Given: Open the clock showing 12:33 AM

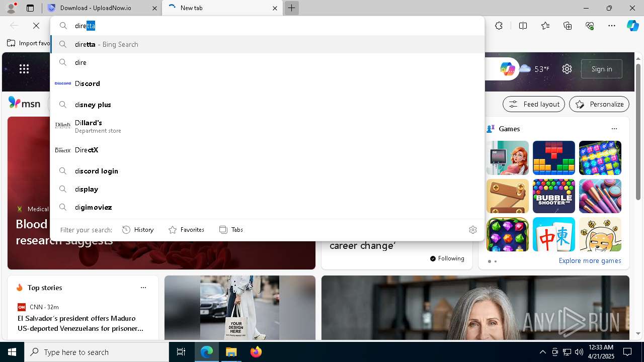Looking at the screenshot, I should [x=601, y=352].
